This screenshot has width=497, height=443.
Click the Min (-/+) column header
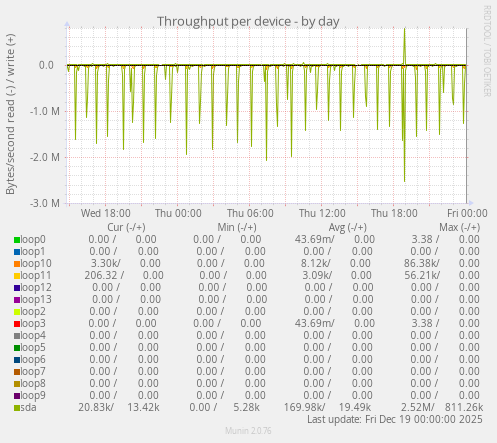237,227
